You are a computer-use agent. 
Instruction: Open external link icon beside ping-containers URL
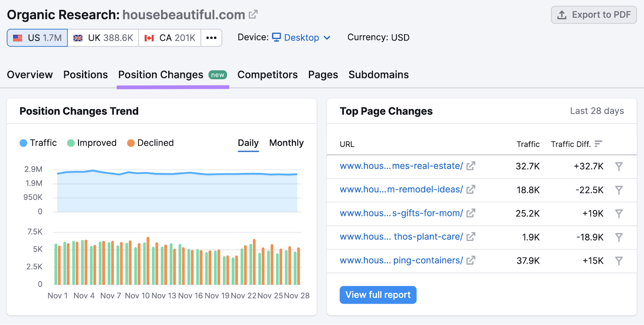(x=471, y=261)
